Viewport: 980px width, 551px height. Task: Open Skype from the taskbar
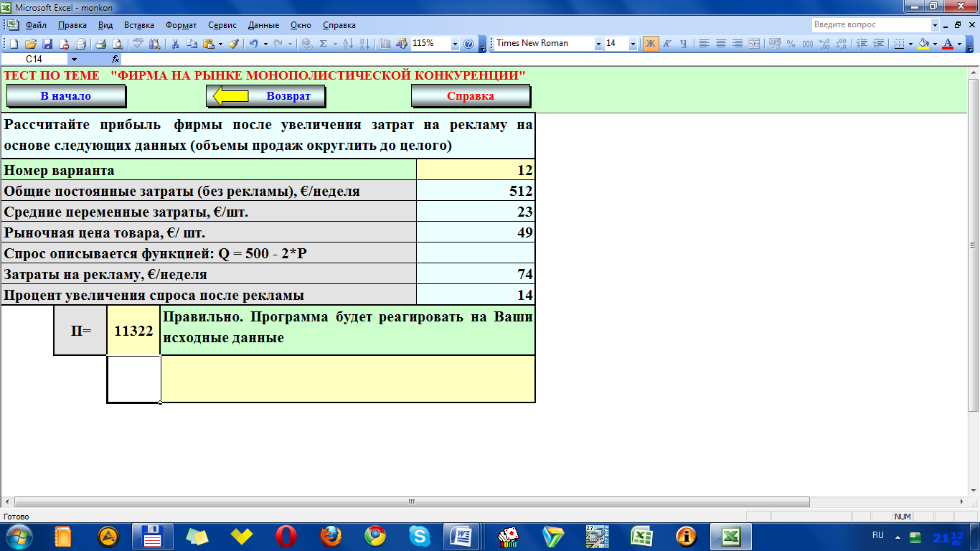point(420,536)
